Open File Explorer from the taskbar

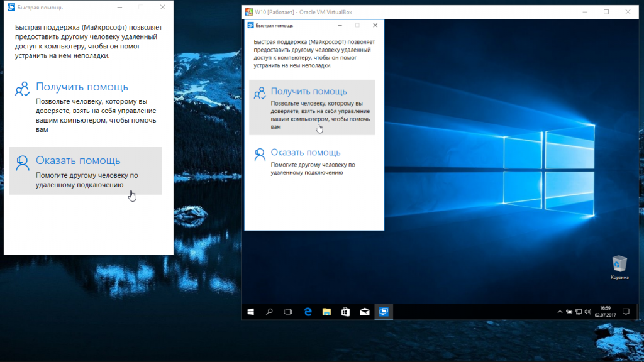[327, 312]
